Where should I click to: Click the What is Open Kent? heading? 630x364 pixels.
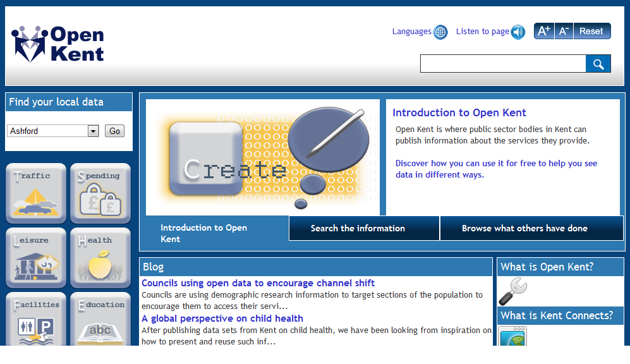[547, 267]
